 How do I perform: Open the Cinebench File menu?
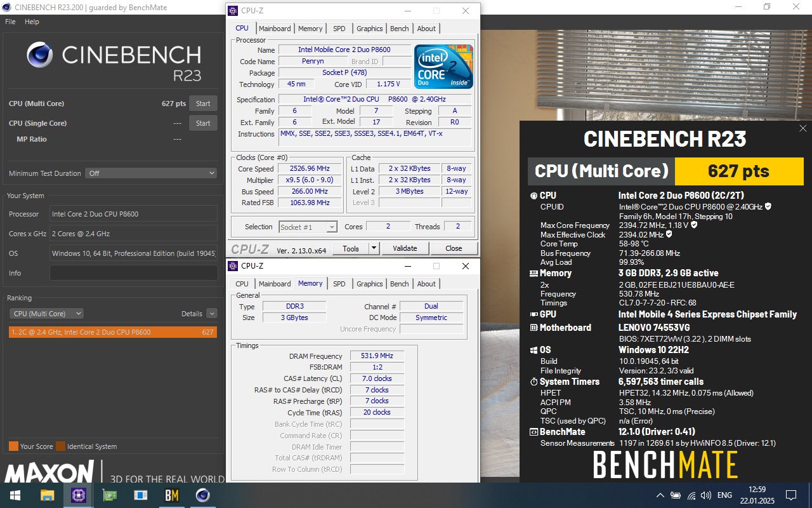coord(10,22)
